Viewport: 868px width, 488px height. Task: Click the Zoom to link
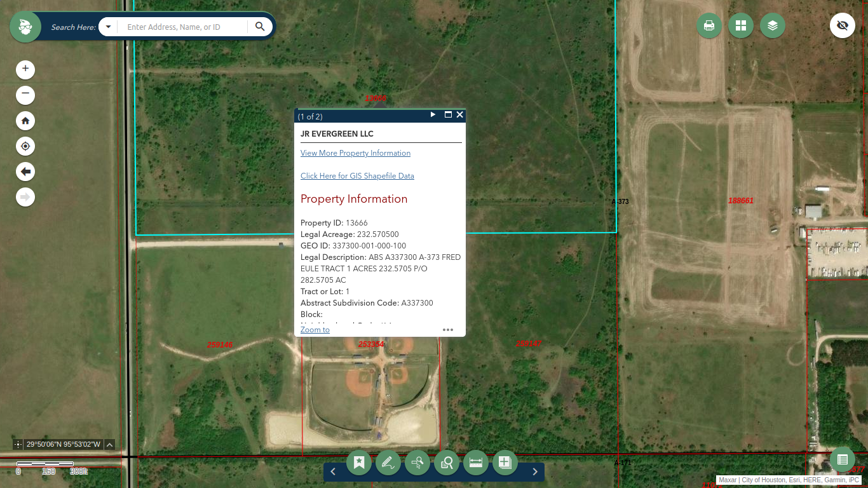[315, 330]
